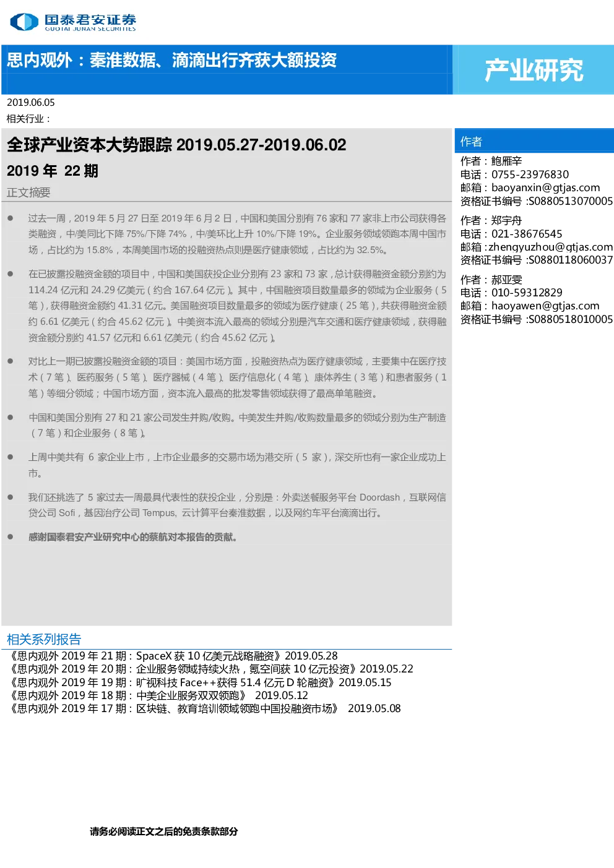This screenshot has height=868, width=614.
Task: Click email haoyawen@gtjas.com
Action: tap(545, 306)
